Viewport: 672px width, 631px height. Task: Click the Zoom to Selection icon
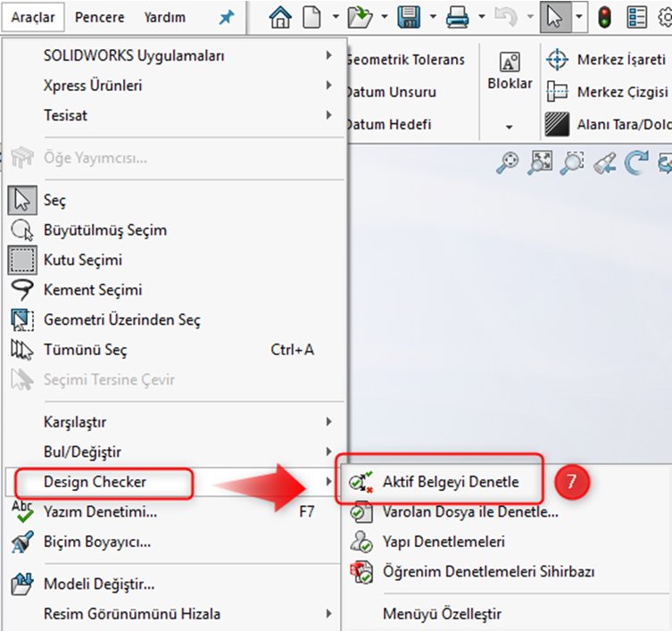tap(572, 162)
